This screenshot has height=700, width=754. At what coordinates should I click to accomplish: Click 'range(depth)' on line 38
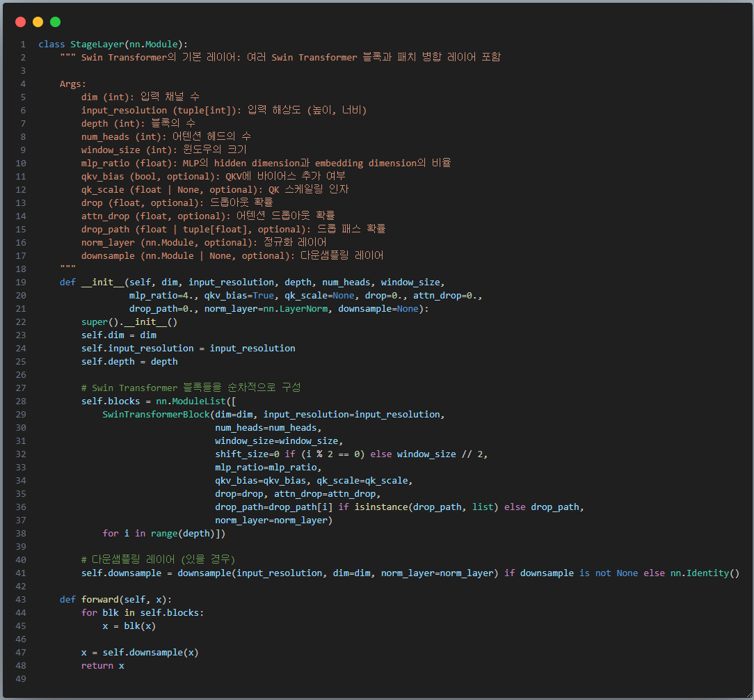183,534
